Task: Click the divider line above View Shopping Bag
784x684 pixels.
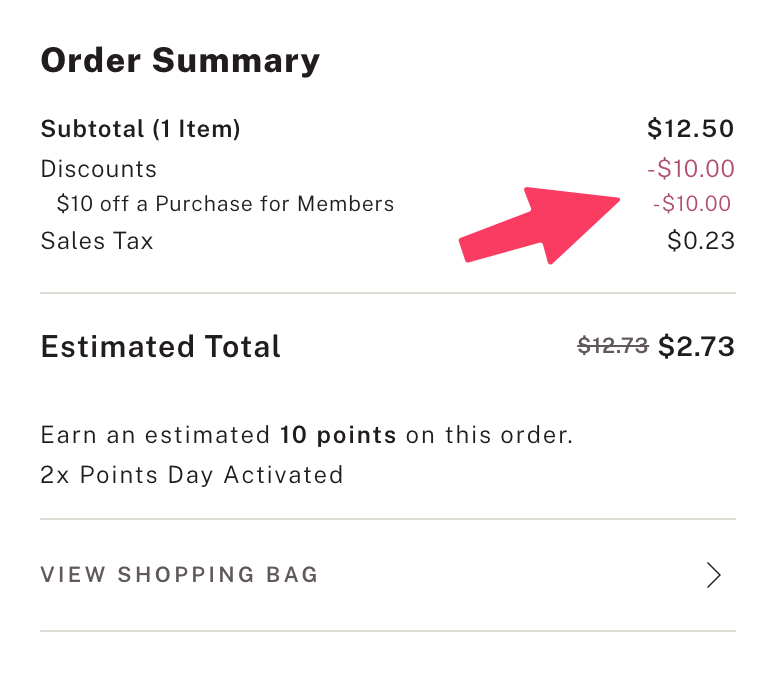Action: click(388, 519)
